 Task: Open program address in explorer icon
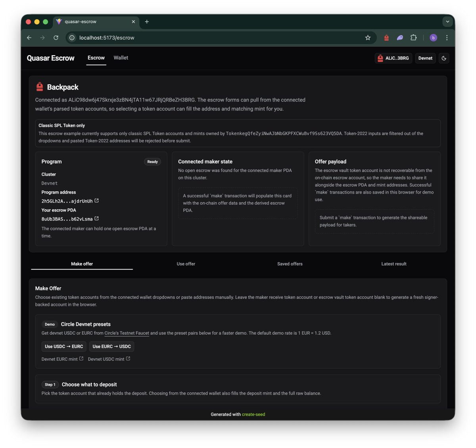[x=96, y=201]
